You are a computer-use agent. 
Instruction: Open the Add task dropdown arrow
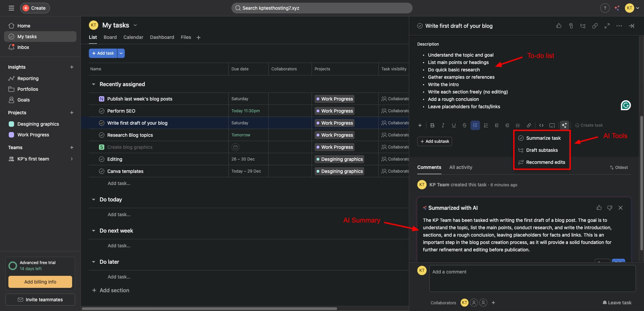121,53
